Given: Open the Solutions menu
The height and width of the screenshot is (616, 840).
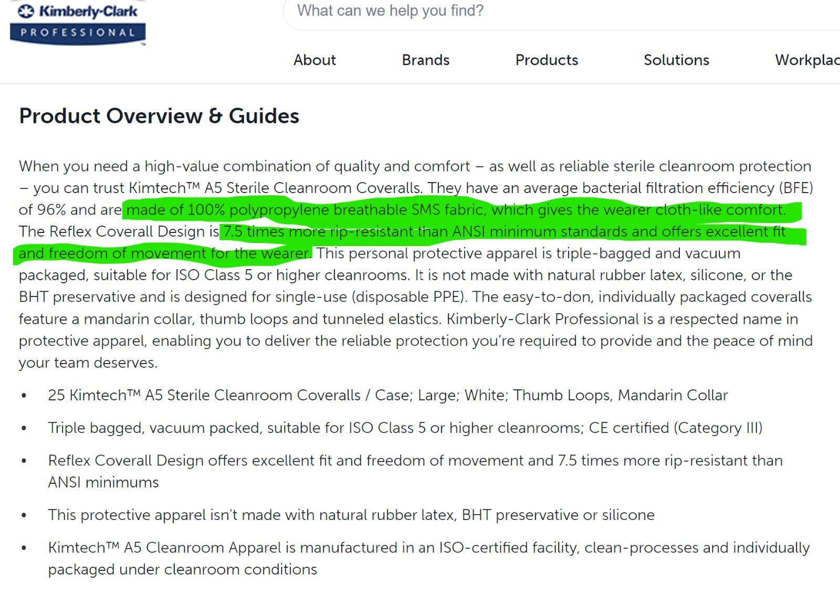Looking at the screenshot, I should 676,60.
